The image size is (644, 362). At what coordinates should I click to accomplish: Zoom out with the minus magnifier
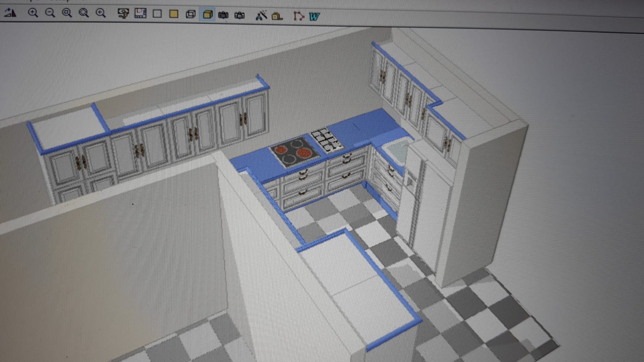tap(50, 13)
